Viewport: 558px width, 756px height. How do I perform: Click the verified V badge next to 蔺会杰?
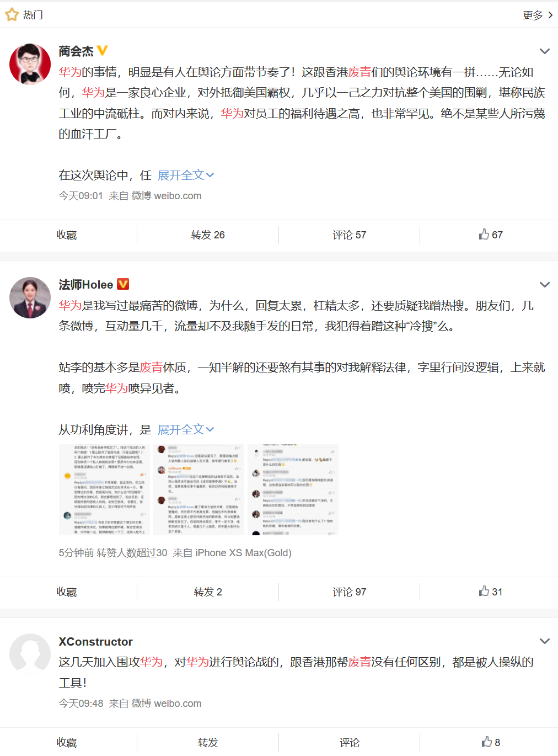coord(103,51)
